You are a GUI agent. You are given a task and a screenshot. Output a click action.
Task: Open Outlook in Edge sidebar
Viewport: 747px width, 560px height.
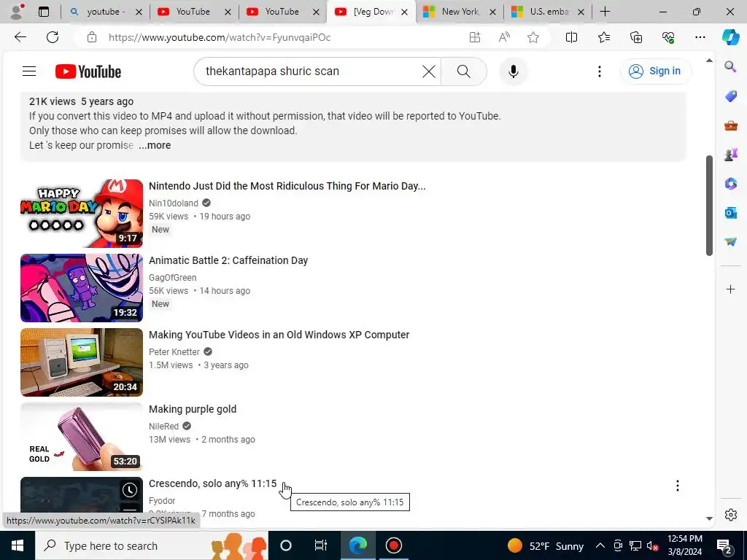click(730, 213)
